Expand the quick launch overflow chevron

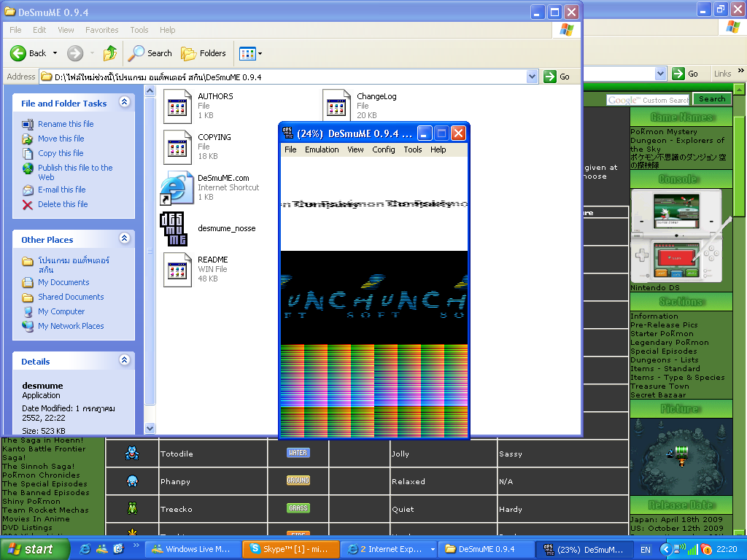click(x=136, y=545)
